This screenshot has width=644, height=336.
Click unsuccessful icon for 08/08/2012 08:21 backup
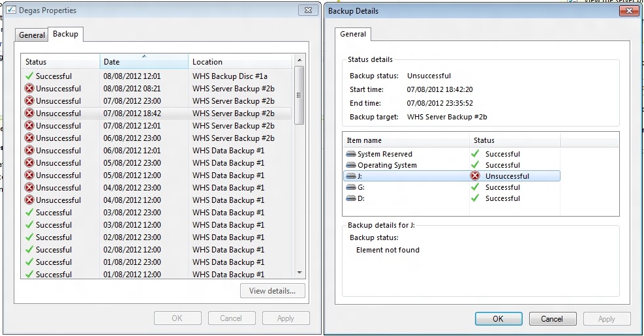click(29, 89)
